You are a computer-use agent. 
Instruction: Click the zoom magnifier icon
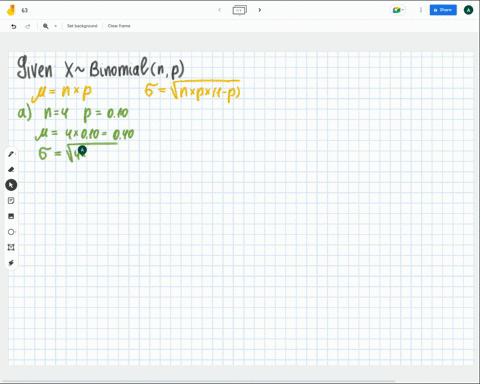(46, 26)
